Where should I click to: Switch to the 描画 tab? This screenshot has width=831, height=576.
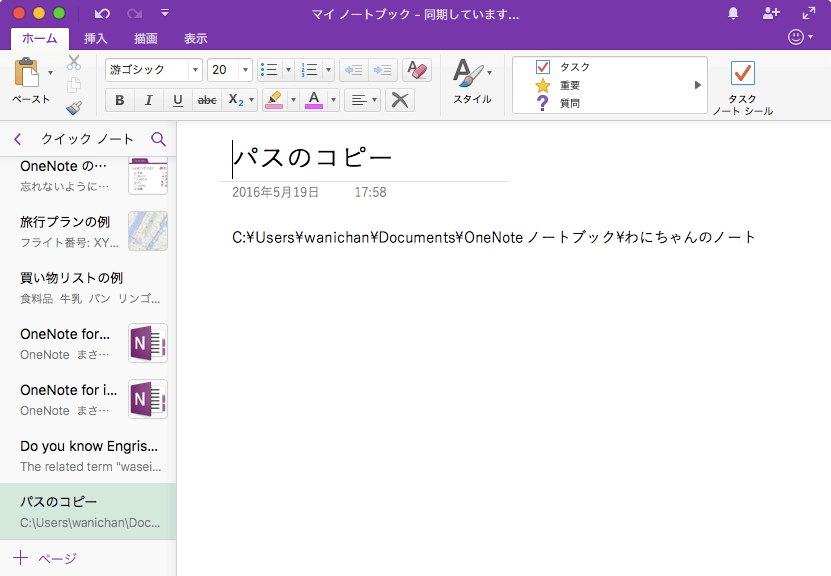146,38
